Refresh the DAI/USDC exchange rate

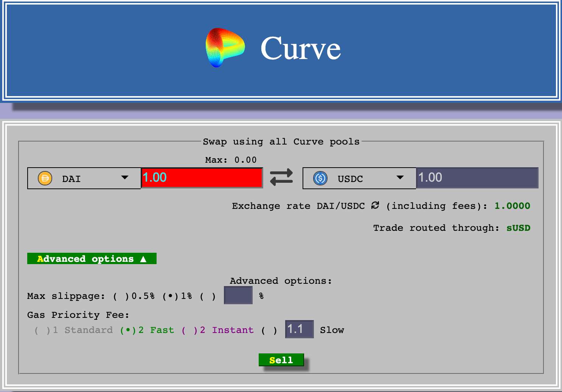(x=375, y=206)
